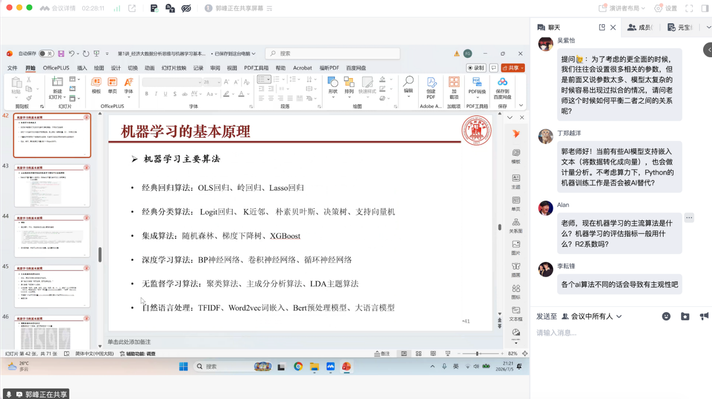Click the 录制 record button

[x=476, y=68]
